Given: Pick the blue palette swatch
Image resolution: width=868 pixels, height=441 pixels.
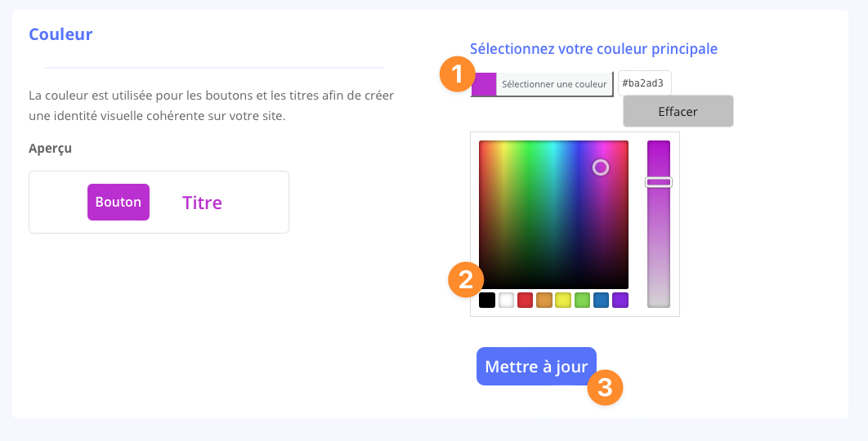Looking at the screenshot, I should tap(602, 301).
